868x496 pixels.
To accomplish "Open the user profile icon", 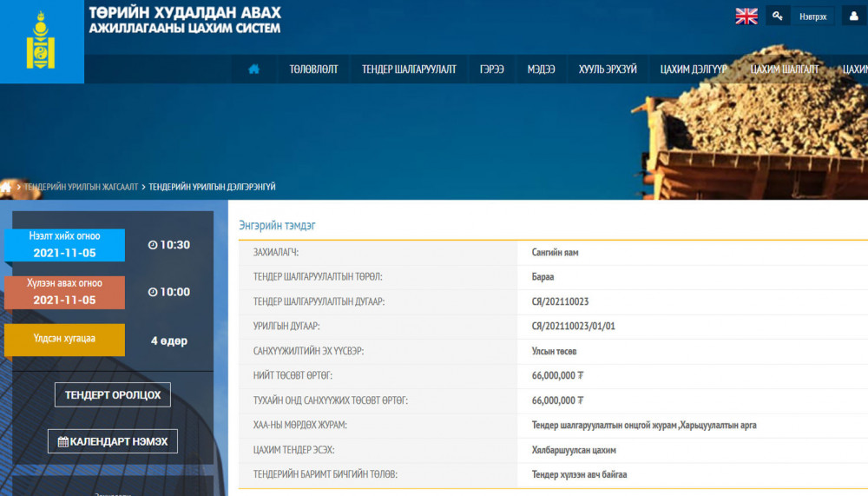I will click(853, 17).
